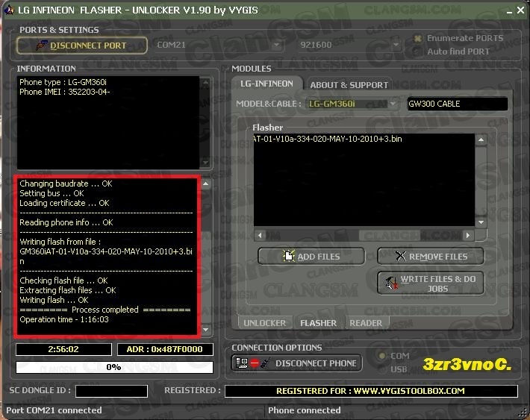Viewport: 530px width, 420px height.
Task: Click the SC Dongle ID field
Action: point(111,391)
